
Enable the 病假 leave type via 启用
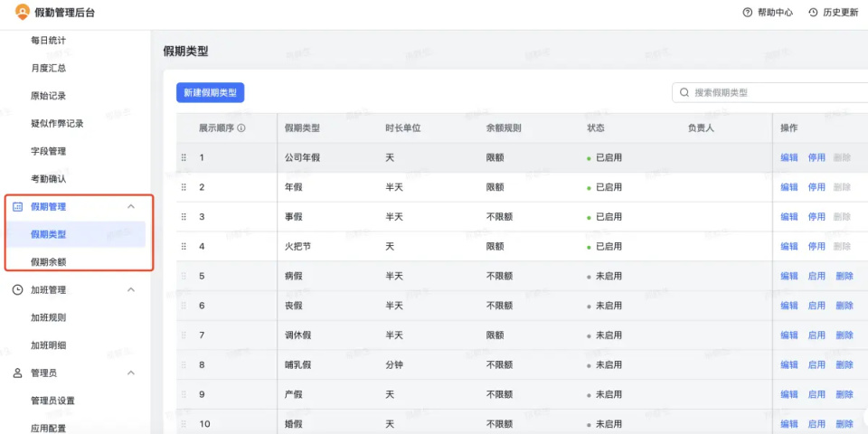(816, 276)
